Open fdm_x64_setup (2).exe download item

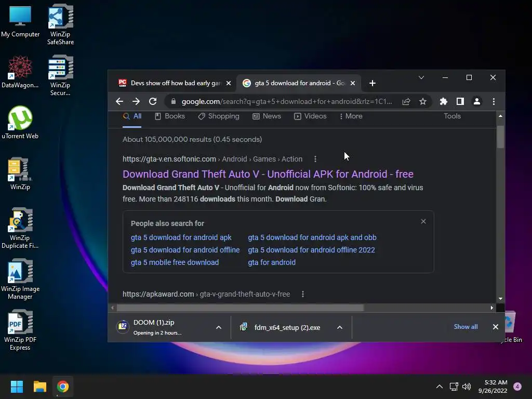pyautogui.click(x=281, y=327)
